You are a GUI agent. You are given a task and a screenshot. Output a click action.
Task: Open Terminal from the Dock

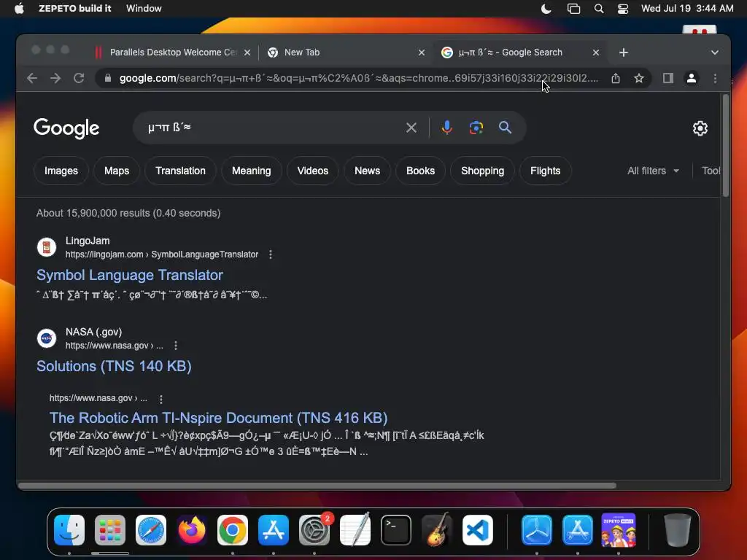396,529
